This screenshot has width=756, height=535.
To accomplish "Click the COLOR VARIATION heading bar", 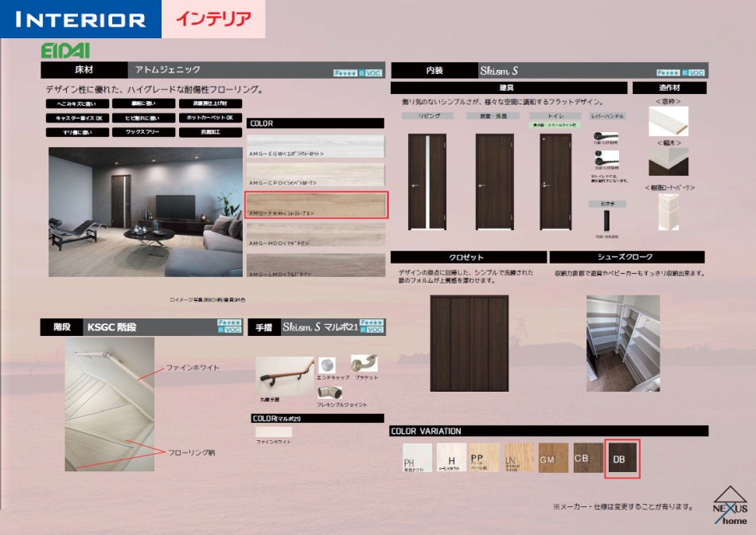I will tap(548, 431).
